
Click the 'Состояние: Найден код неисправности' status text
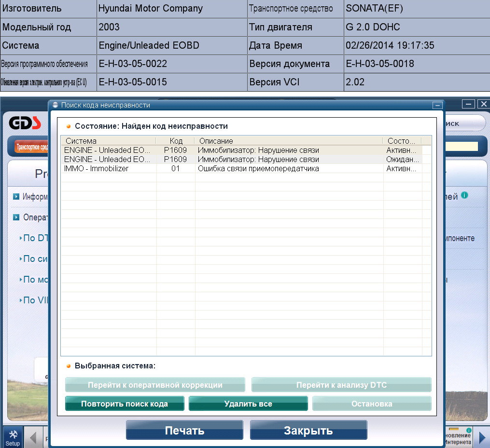pos(151,126)
